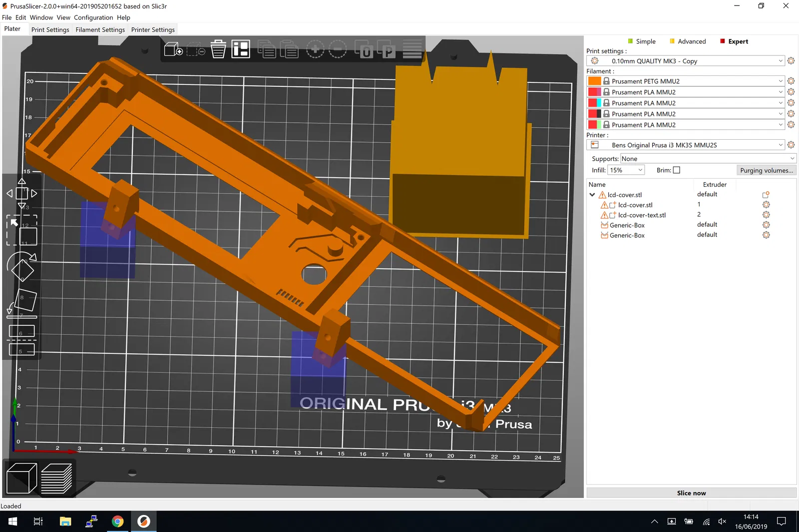Switch to layers preview view
The width and height of the screenshot is (799, 532).
click(56, 478)
